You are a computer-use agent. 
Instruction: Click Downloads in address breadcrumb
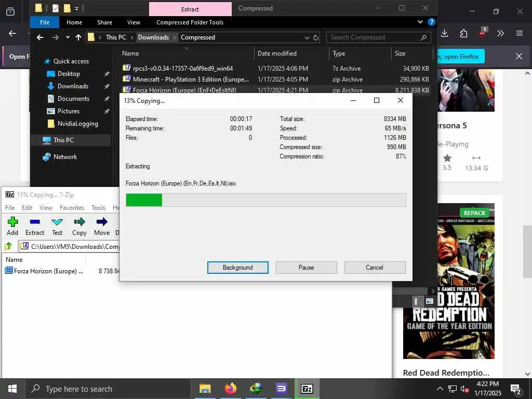click(153, 37)
